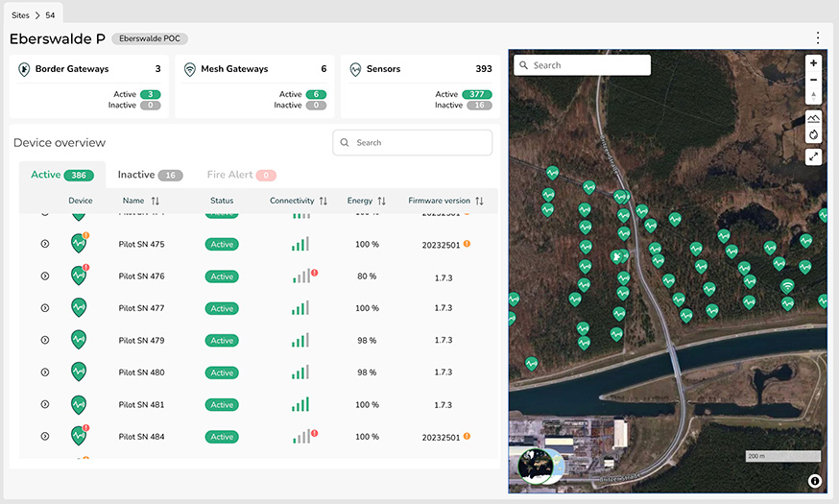Zoom in on the map

[x=813, y=63]
